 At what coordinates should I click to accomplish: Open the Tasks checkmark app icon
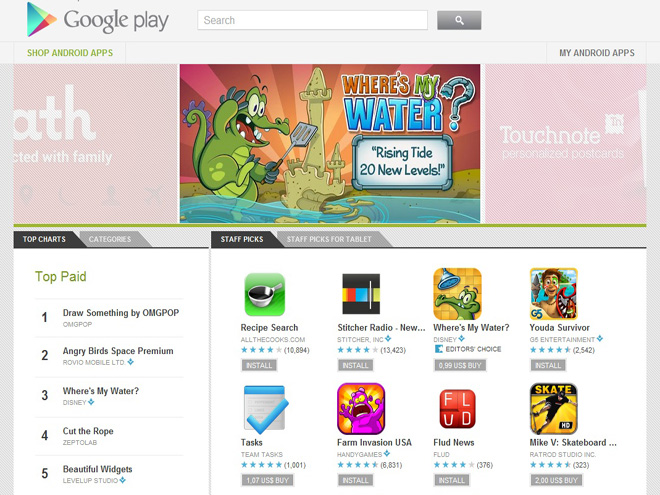pyautogui.click(x=266, y=409)
